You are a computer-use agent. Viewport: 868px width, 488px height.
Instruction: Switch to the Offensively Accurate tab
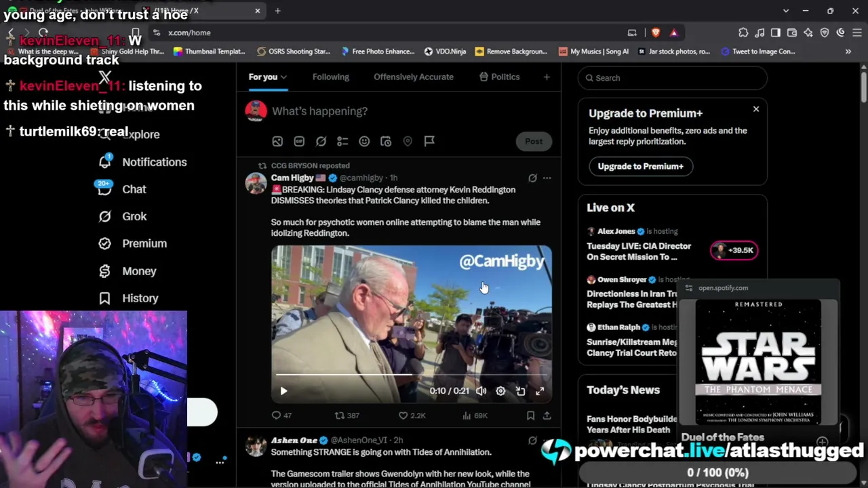point(414,77)
